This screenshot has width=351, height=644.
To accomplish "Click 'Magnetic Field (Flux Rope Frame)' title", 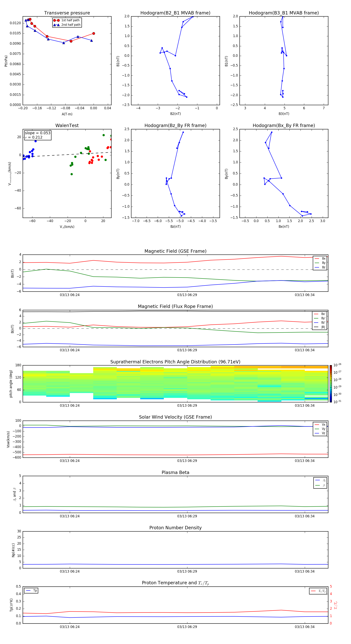I will pos(175,307).
